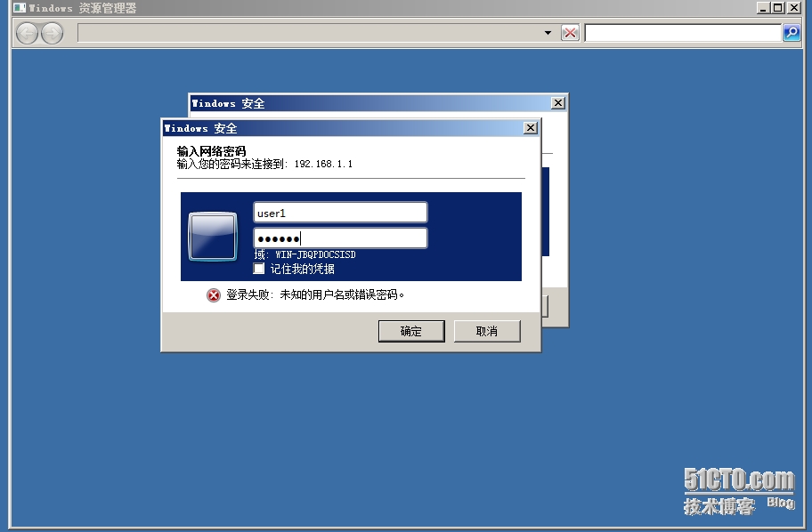Click the user account picture tile
Image resolution: width=812 pixels, height=532 pixels.
tap(213, 237)
